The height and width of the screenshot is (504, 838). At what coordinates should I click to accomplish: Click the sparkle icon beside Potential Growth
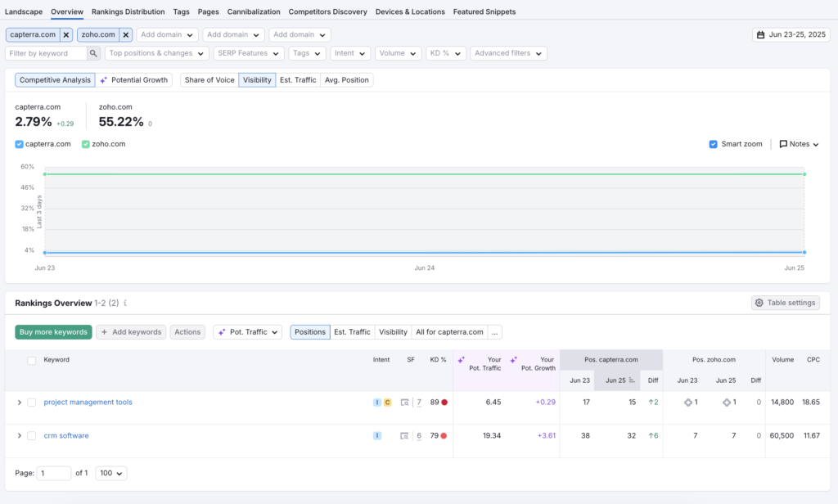click(104, 80)
